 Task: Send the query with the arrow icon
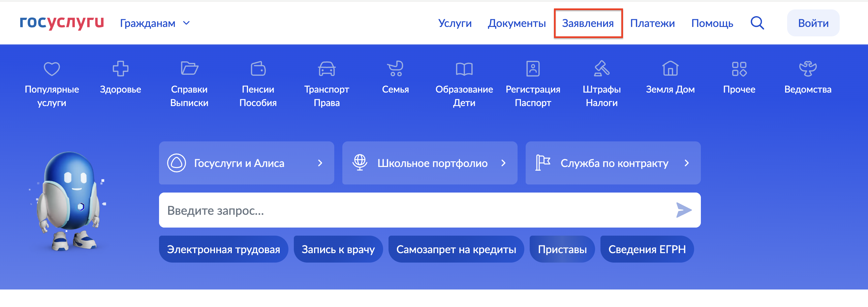684,210
